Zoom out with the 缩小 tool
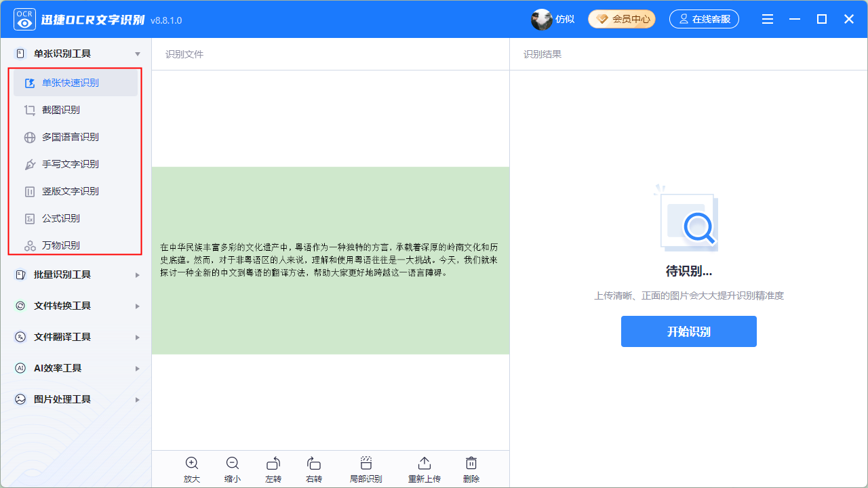The height and width of the screenshot is (488, 868). click(x=233, y=470)
